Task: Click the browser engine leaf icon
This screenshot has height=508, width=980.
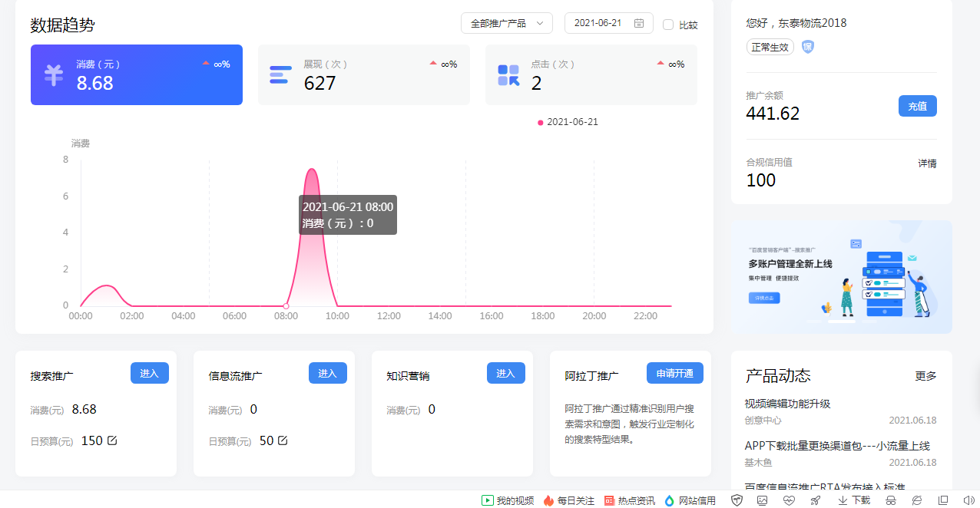Action: pyautogui.click(x=916, y=500)
